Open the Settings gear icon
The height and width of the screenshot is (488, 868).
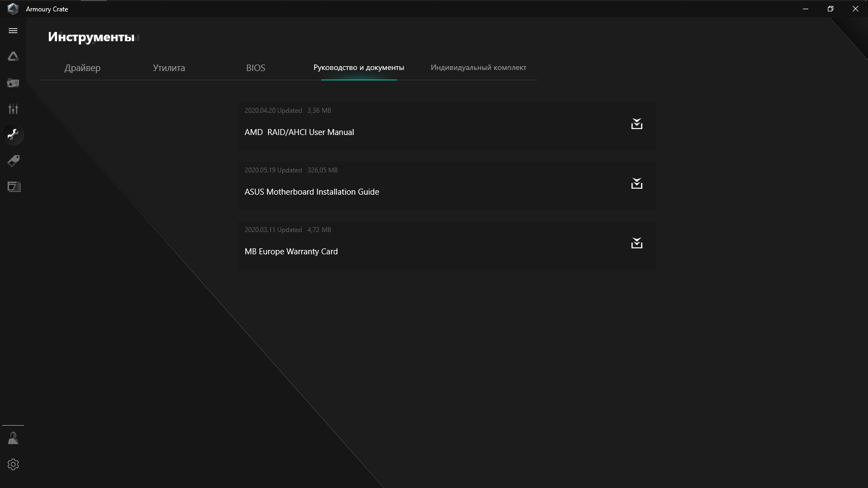(13, 465)
